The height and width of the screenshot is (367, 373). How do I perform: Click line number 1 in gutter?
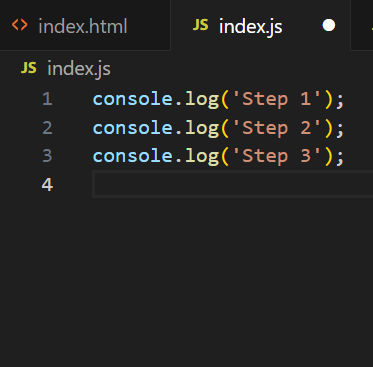pos(47,99)
